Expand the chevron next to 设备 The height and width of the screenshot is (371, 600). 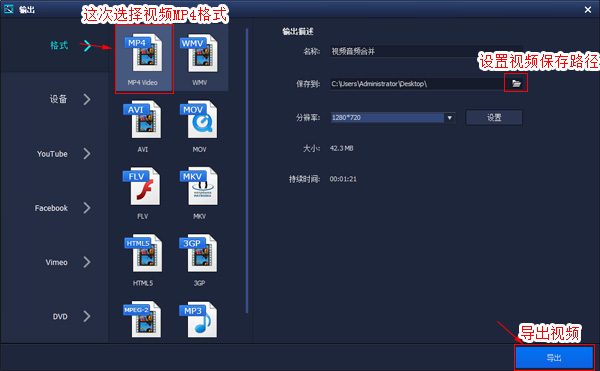click(x=87, y=99)
